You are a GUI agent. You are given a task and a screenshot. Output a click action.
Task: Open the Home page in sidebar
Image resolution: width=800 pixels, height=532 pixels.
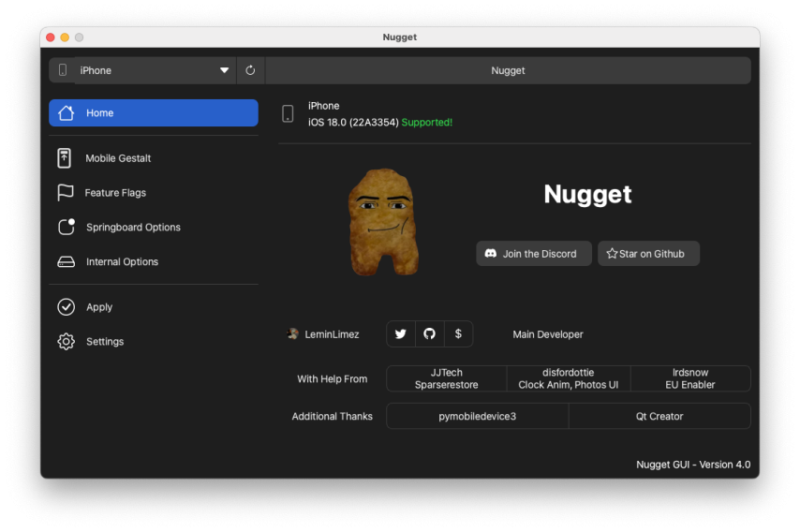153,112
